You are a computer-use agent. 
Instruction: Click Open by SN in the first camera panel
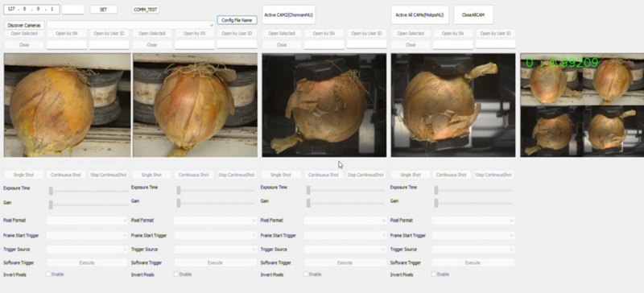67,33
